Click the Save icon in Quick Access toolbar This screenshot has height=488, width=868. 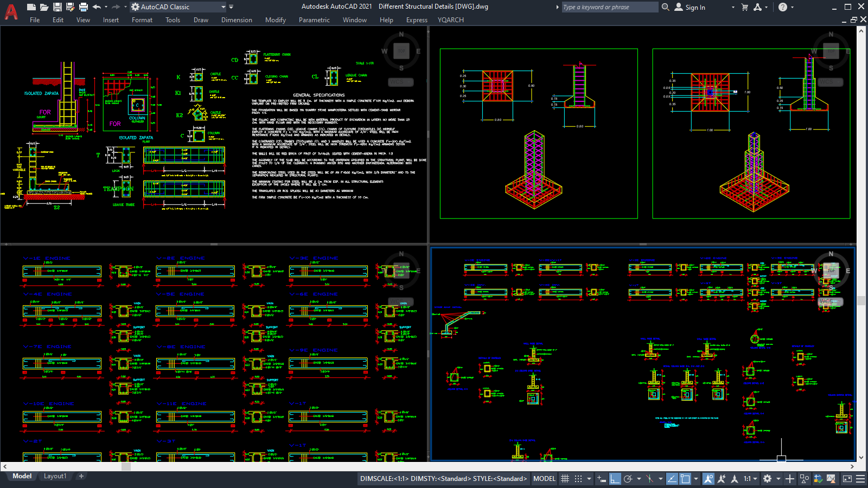click(x=59, y=7)
